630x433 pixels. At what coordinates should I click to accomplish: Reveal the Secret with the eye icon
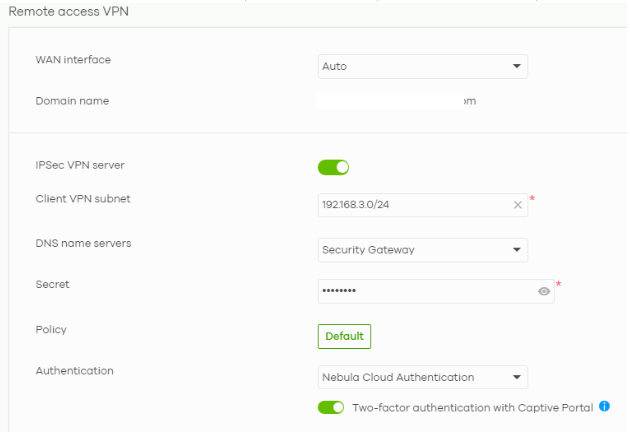[544, 291]
